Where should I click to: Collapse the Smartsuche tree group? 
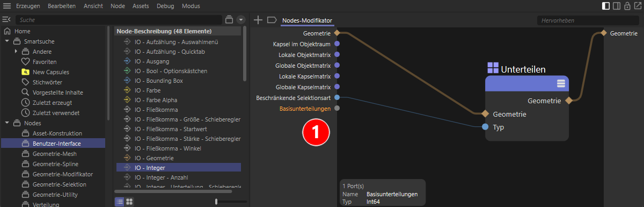(x=6, y=41)
